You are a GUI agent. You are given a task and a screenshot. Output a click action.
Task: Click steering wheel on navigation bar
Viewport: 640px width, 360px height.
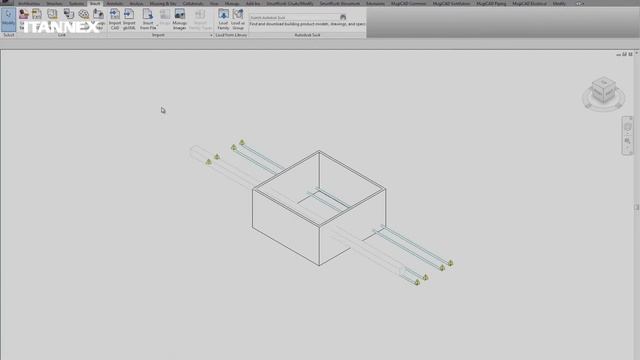628,127
